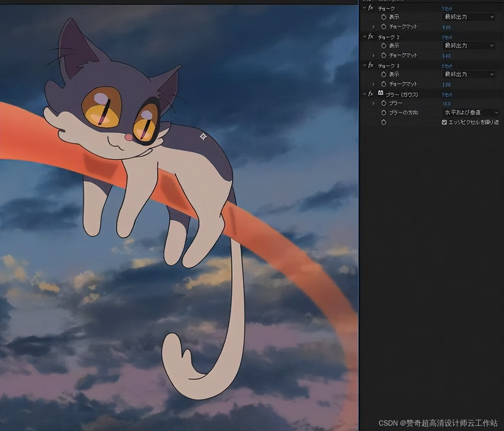Viewport: 504px width, 431px height.
Task: Click チョークマット value under チョーク 3
Action: tap(446, 85)
